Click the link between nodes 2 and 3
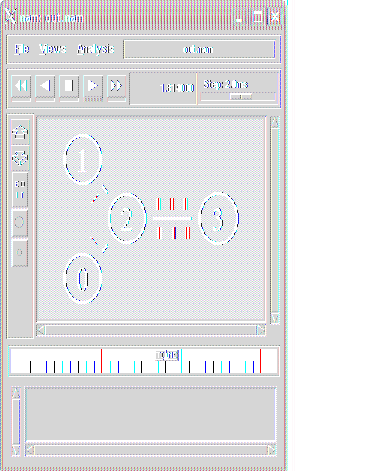384x471 pixels. [x=172, y=218]
